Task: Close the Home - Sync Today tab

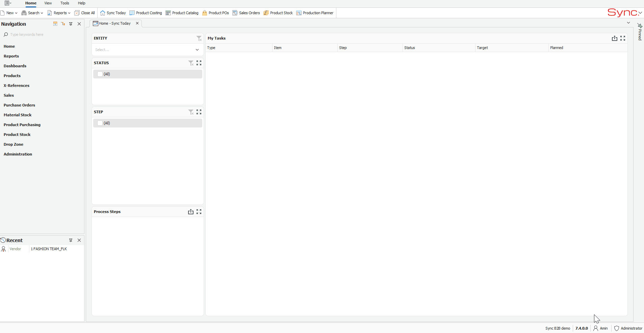Action: click(x=137, y=23)
